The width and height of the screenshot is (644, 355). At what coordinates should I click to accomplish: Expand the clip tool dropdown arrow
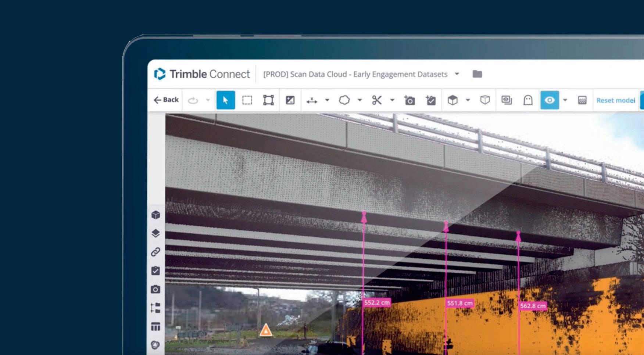pyautogui.click(x=392, y=100)
